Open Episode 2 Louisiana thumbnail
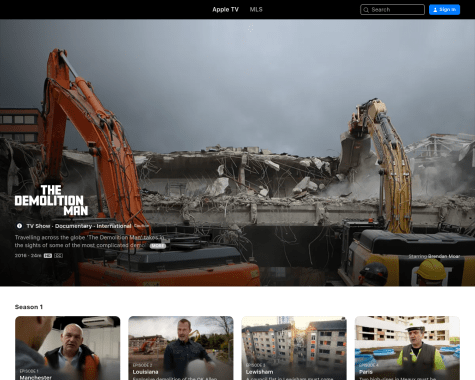Viewport: 475px width, 380px height. 181,348
